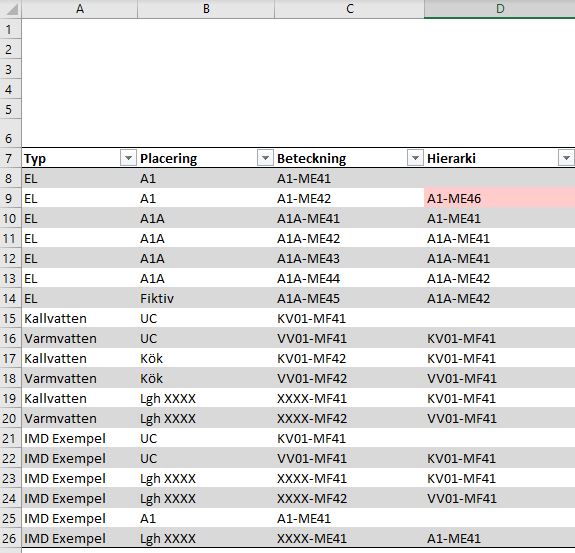Viewport: 575px width, 553px height.
Task: Click the Beteckning header cell
Action: coord(349,158)
